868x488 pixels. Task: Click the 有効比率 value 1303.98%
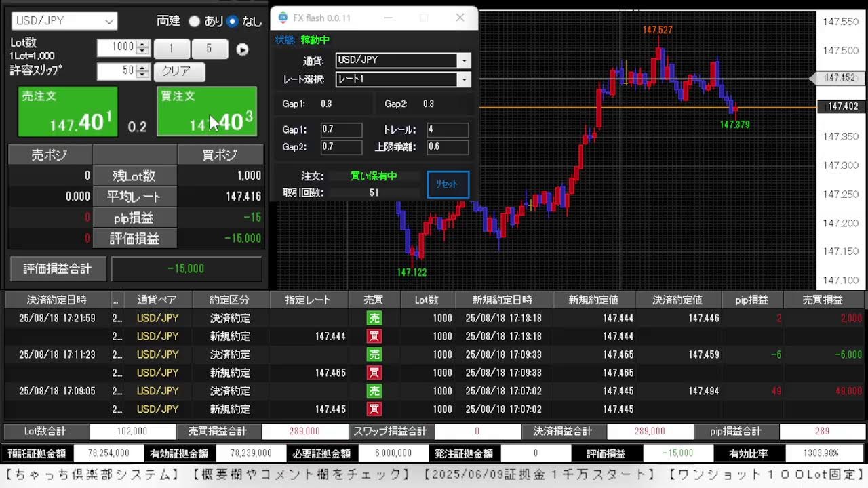tap(823, 453)
